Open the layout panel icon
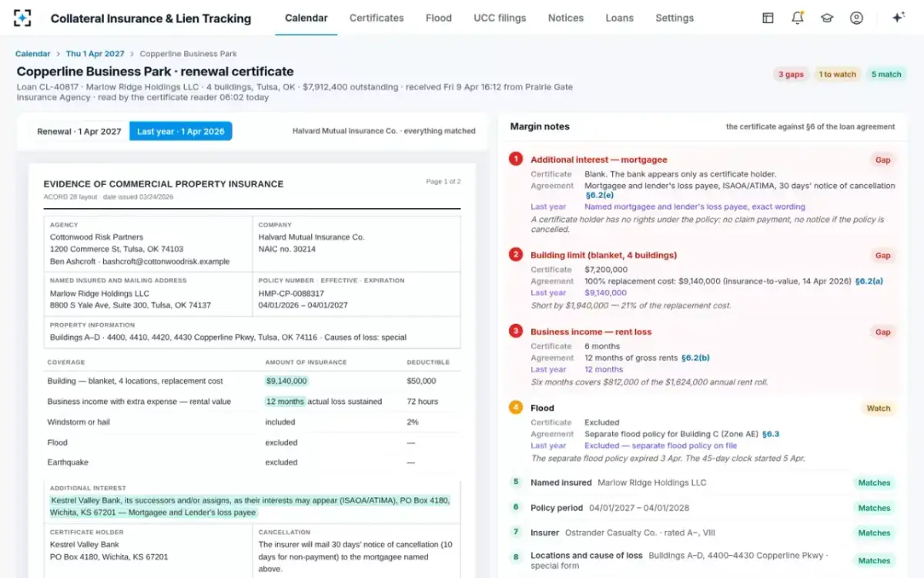This screenshot has width=924, height=578. 768,18
